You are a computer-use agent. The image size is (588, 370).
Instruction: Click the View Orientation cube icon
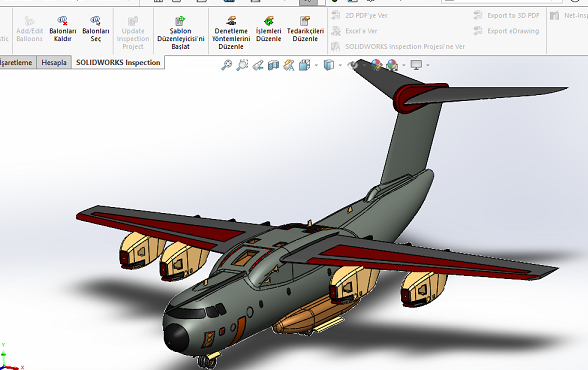click(x=304, y=65)
